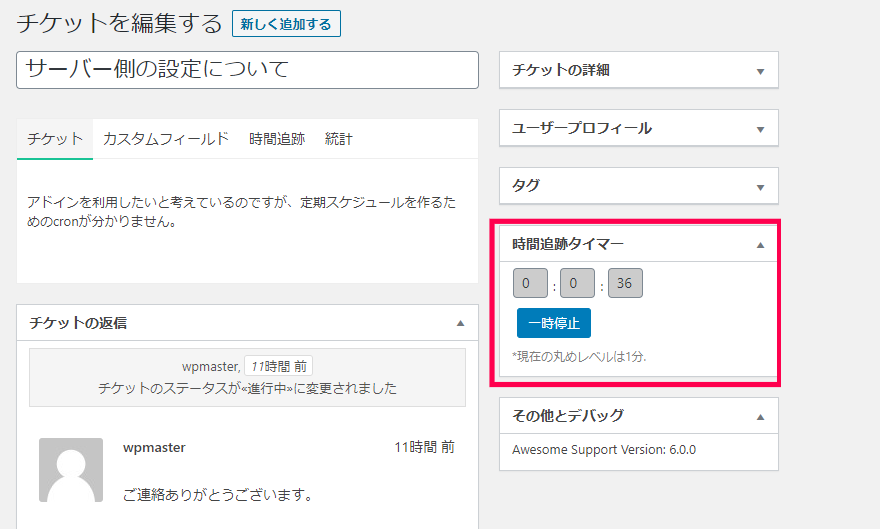Screen dimensions: 880x529
Task: Click the 新しく追加する button
Action: coord(286,23)
